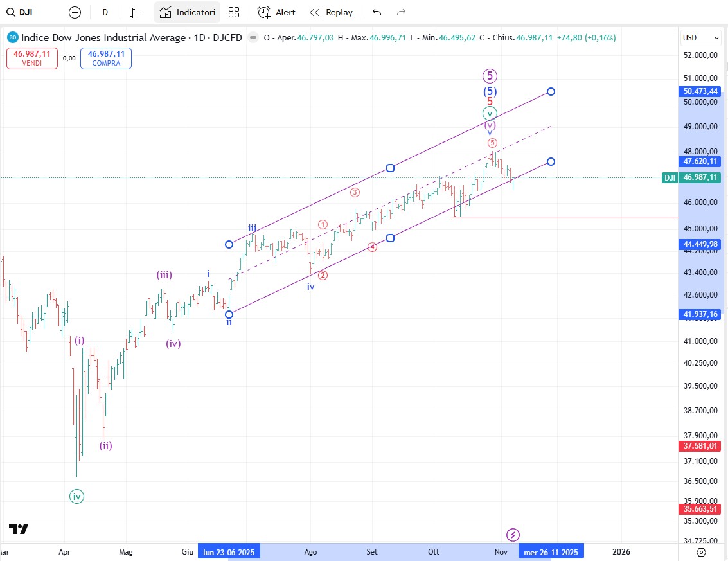Click the 47.620,11 price axis label
This screenshot has width=728, height=561.
[x=700, y=161]
